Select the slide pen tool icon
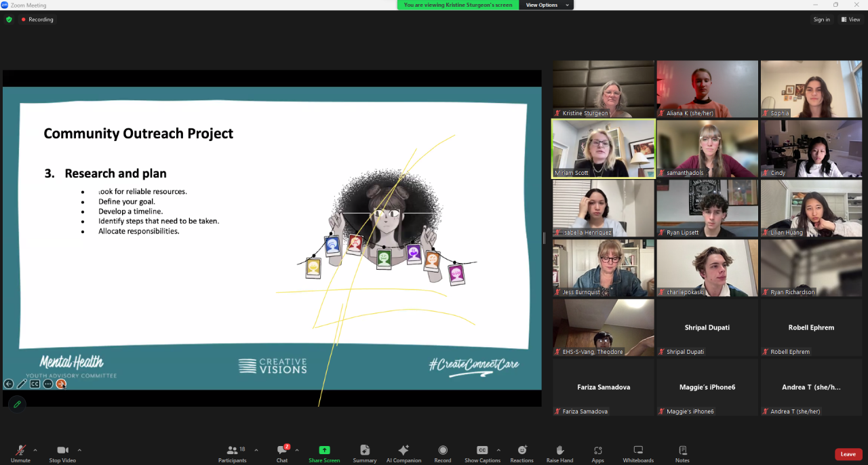 tap(22, 384)
